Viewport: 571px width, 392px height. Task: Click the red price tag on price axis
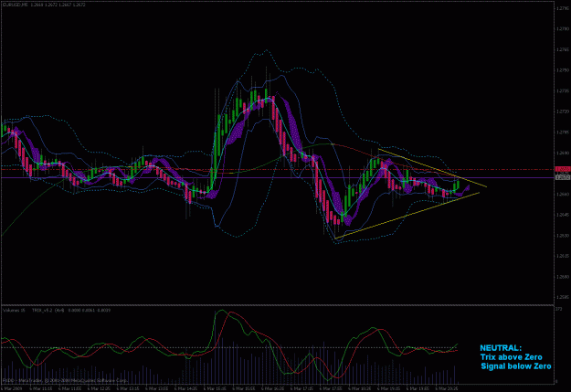coord(562,169)
